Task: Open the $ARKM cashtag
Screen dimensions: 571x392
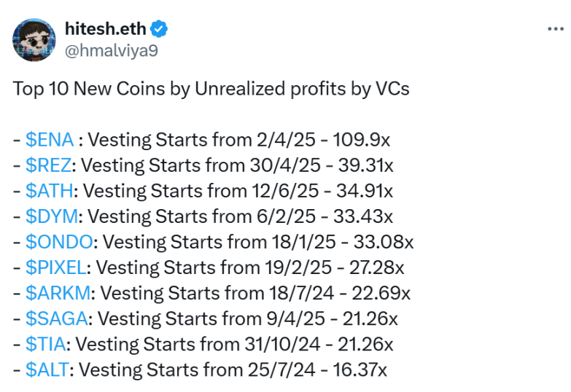Action: [x=58, y=293]
